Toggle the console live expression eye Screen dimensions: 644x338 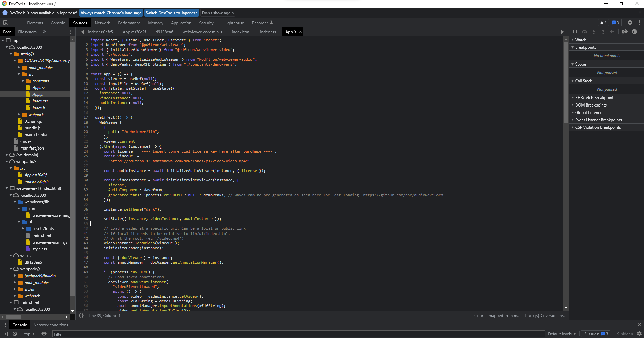click(x=44, y=334)
